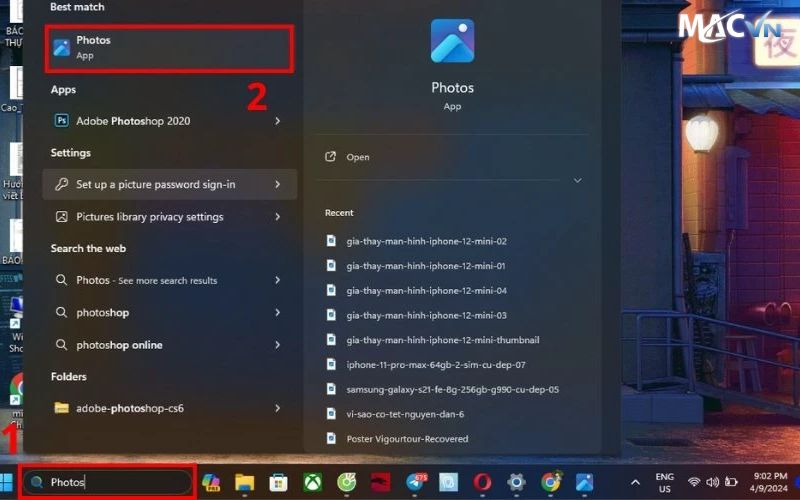Click the volume speaker tray icon
Screen dimensions: 800x500
click(712, 482)
